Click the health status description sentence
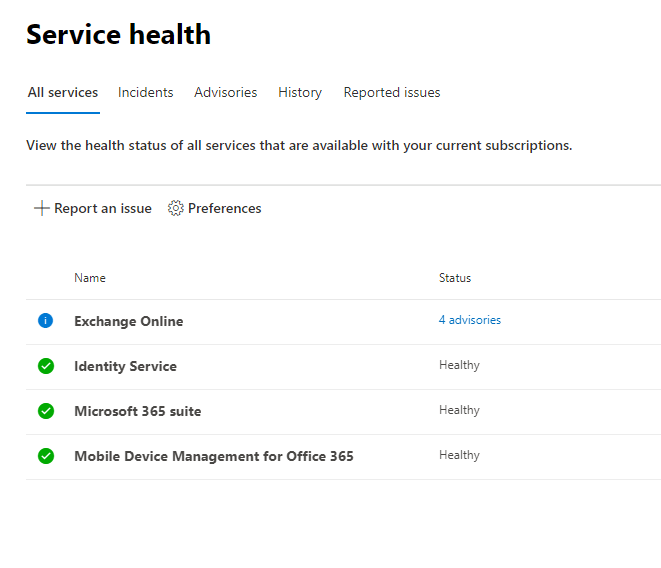Viewport: 661px width, 568px height. coord(299,145)
